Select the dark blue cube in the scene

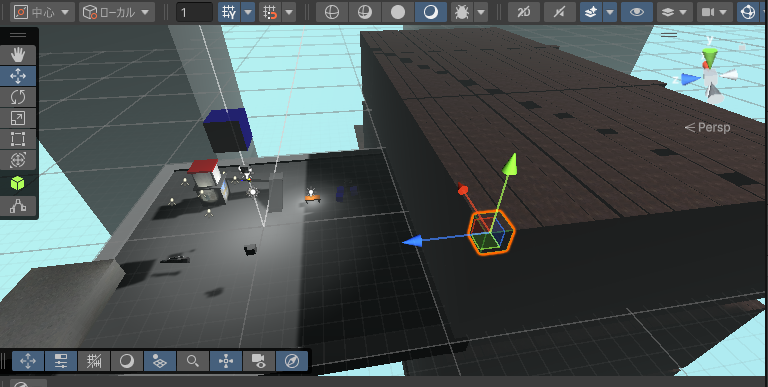tap(228, 130)
